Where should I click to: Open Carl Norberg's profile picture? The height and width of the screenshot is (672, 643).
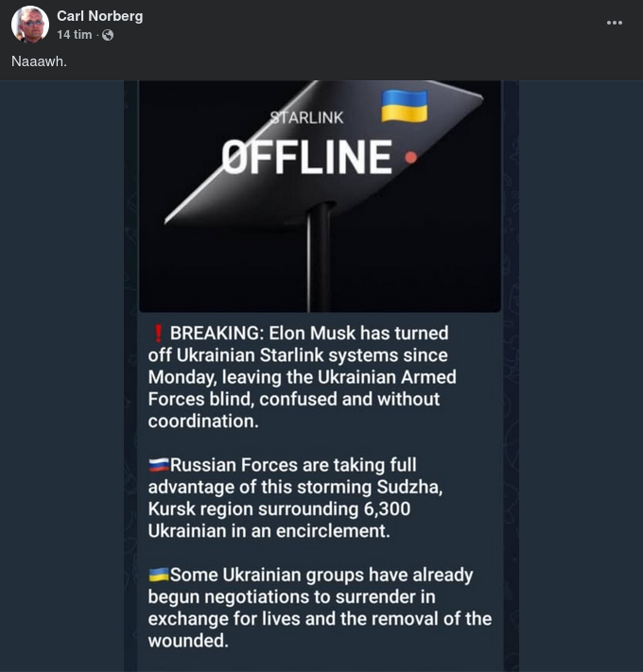point(29,25)
